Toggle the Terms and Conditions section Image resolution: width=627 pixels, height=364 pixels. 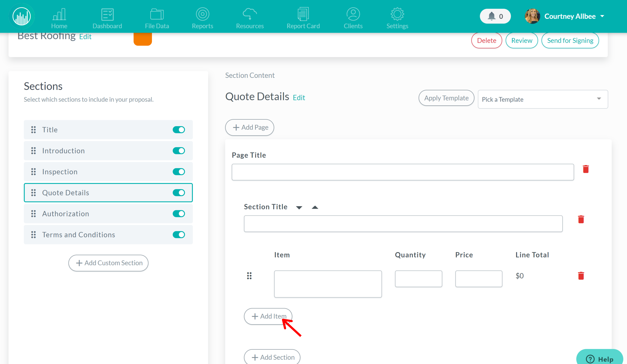179,234
